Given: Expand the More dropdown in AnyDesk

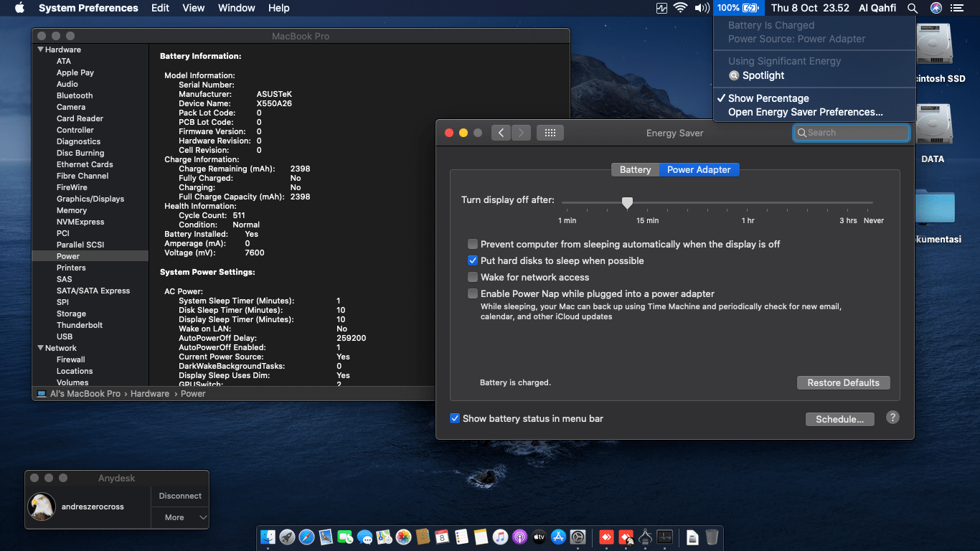Looking at the screenshot, I should 180,517.
